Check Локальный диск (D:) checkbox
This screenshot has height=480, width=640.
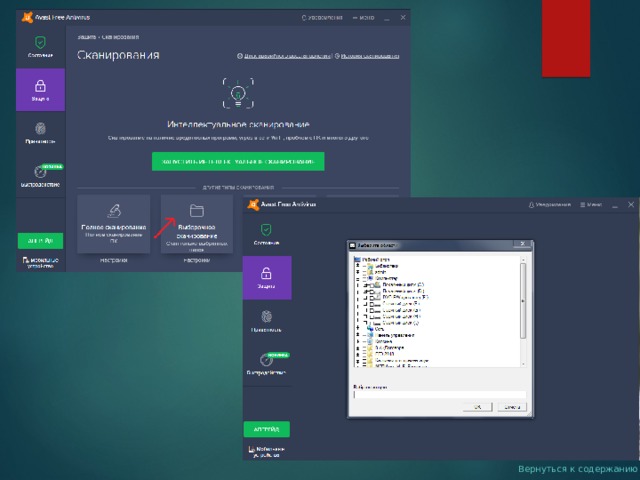tap(372, 291)
